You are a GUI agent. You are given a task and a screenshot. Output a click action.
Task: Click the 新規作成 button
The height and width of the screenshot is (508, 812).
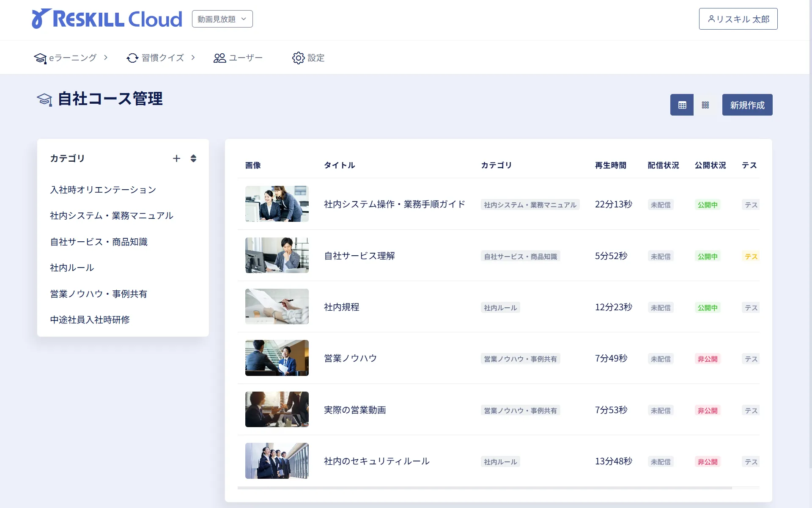click(747, 105)
